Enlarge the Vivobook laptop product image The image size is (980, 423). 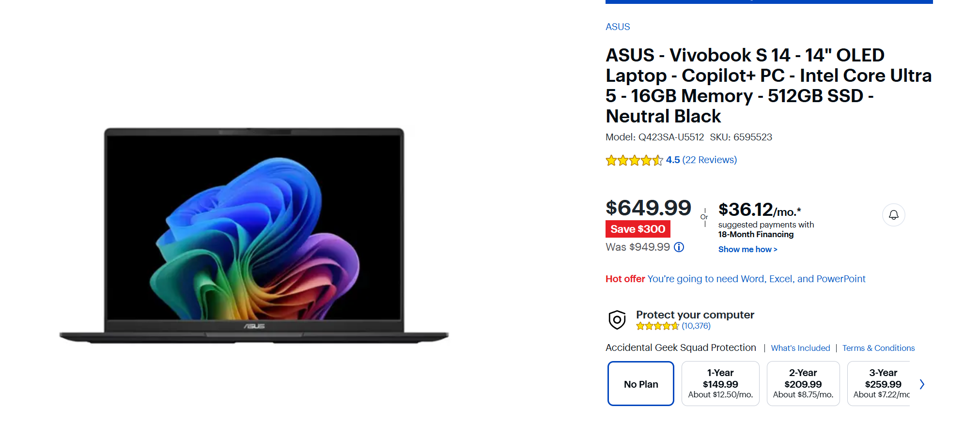click(254, 236)
